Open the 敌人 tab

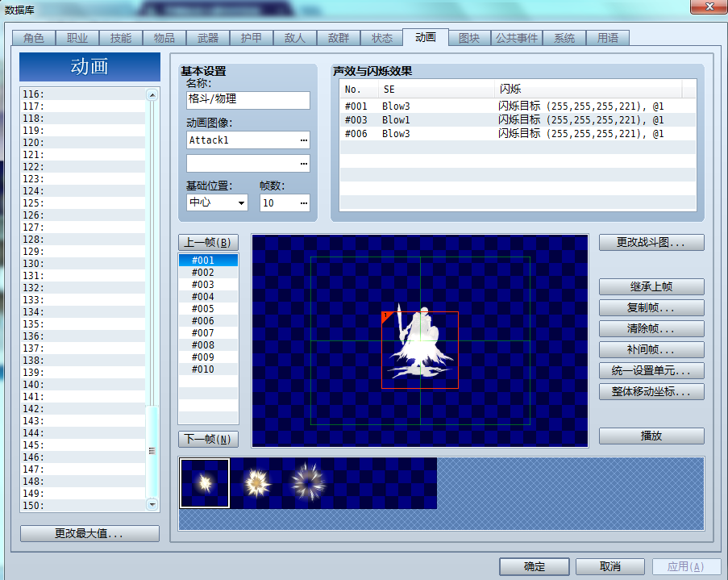(x=295, y=38)
